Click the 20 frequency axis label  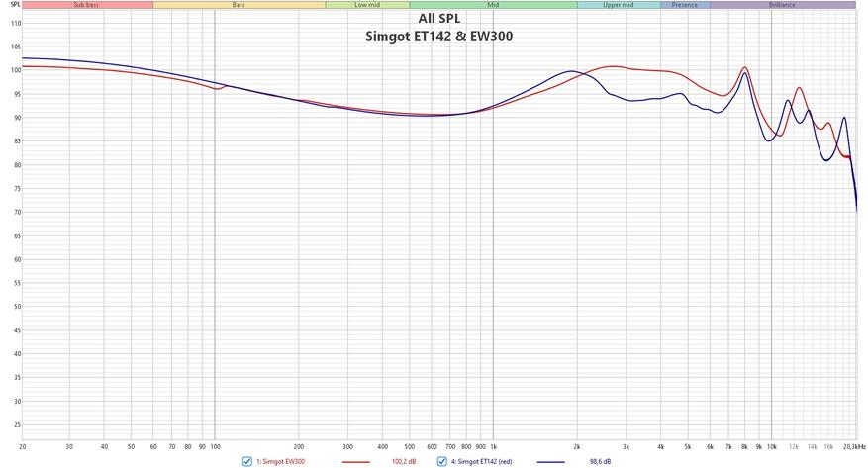pyautogui.click(x=22, y=446)
